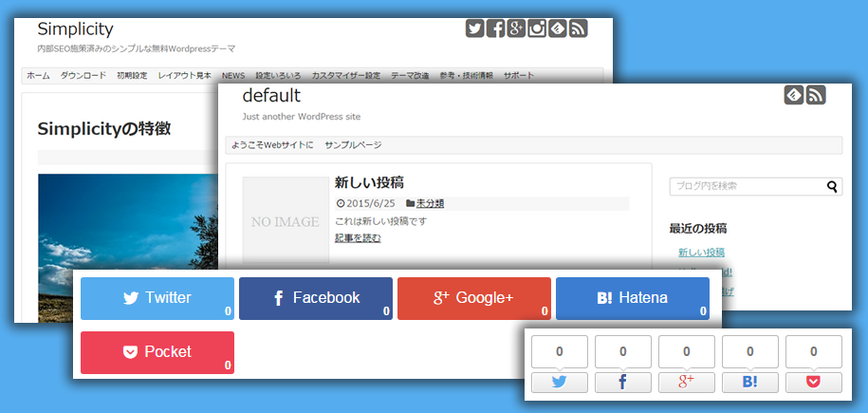Open the Facebook icon in Simplicity header
Image resolution: width=868 pixels, height=413 pixels.
click(495, 28)
